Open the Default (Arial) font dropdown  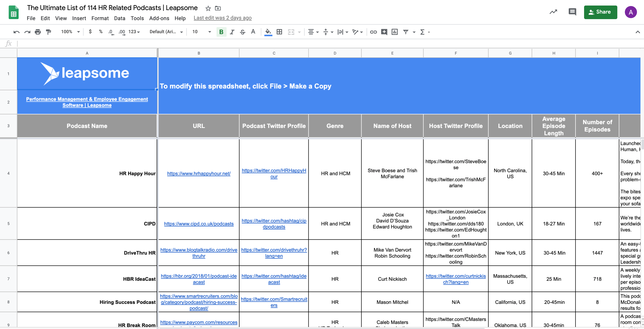(166, 32)
